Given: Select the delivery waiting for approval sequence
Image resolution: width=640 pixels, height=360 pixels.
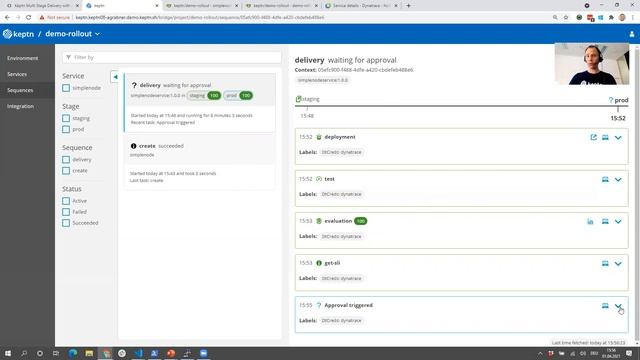Looking at the screenshot, I should point(200,103).
